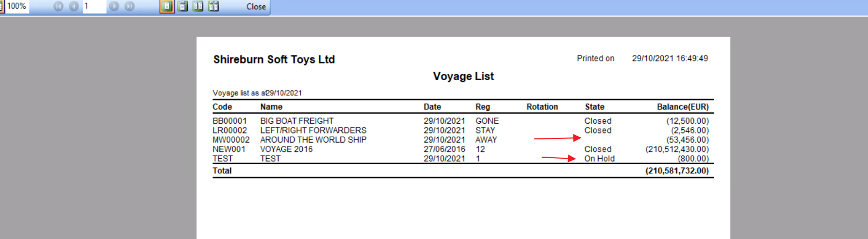Screen dimensions: 868x239
Task: Click the Voyage List report title
Action: tap(463, 76)
